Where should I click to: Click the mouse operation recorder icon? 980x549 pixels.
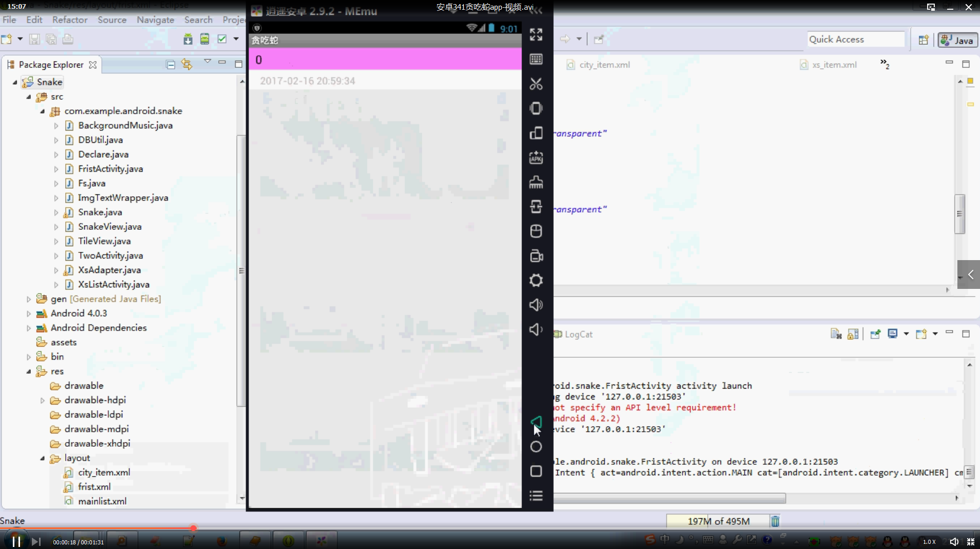536,231
